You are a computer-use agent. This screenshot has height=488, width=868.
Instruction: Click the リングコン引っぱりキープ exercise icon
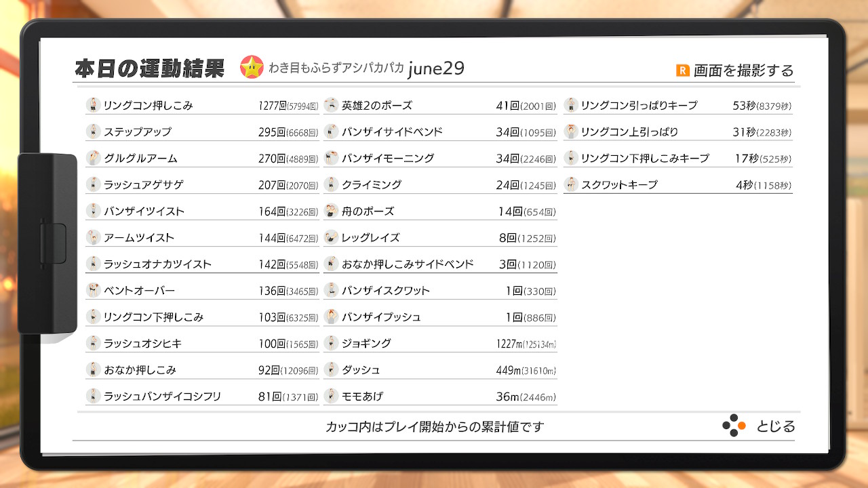(570, 105)
